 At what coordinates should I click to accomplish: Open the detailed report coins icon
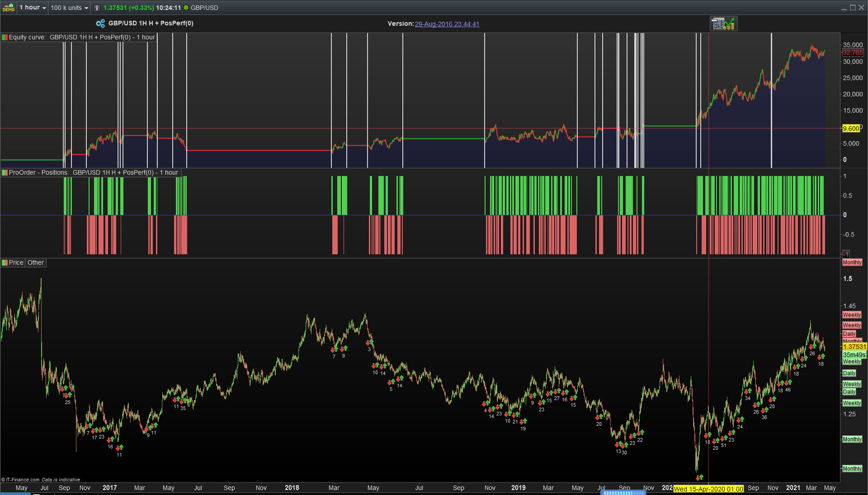pos(723,24)
